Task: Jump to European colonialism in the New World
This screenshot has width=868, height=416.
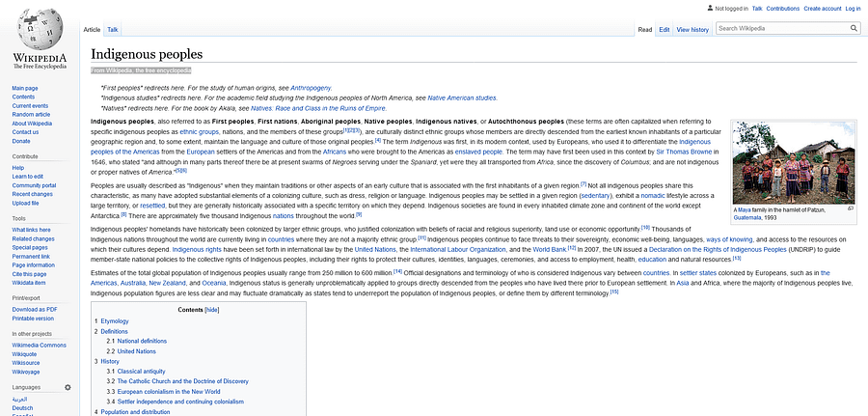Action: click(168, 391)
